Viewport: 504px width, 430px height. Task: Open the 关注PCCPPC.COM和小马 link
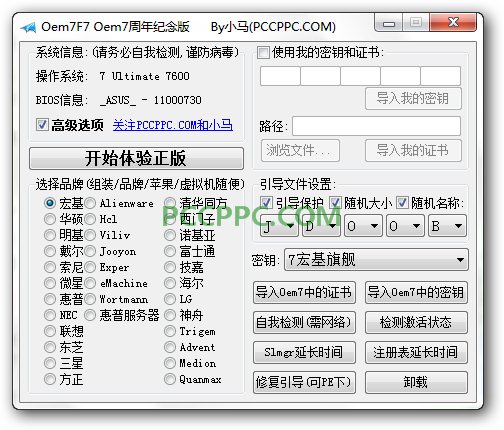(172, 125)
